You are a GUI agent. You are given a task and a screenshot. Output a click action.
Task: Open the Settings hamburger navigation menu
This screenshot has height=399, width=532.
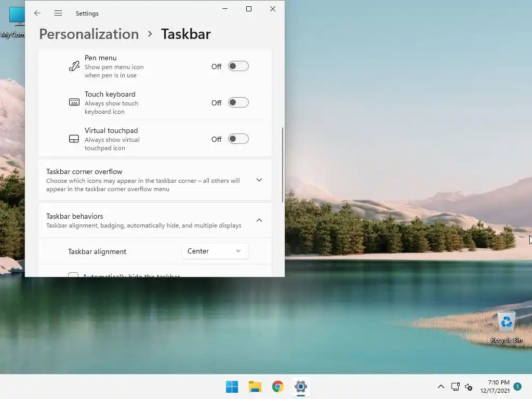58,13
